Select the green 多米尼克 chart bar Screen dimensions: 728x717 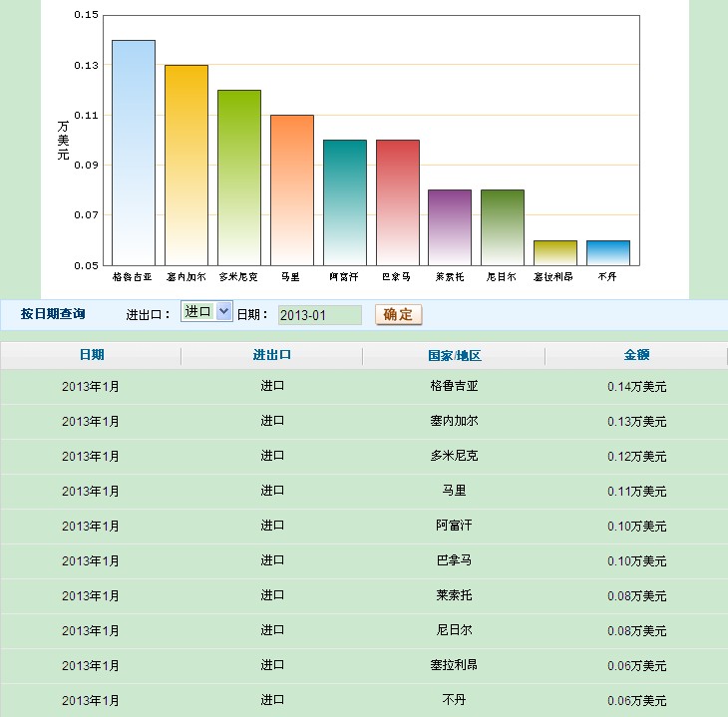point(239,178)
